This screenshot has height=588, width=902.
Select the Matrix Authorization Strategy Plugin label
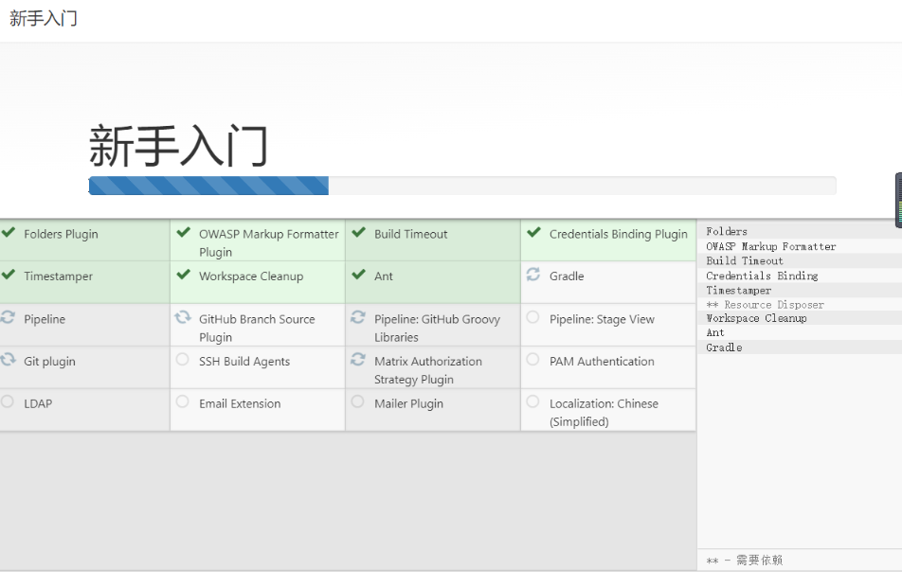(428, 370)
